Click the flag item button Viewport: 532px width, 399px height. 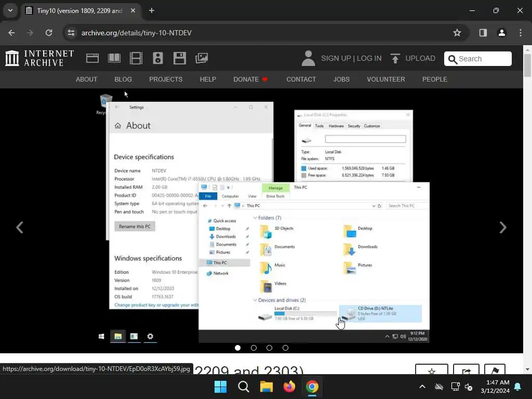[x=495, y=369]
